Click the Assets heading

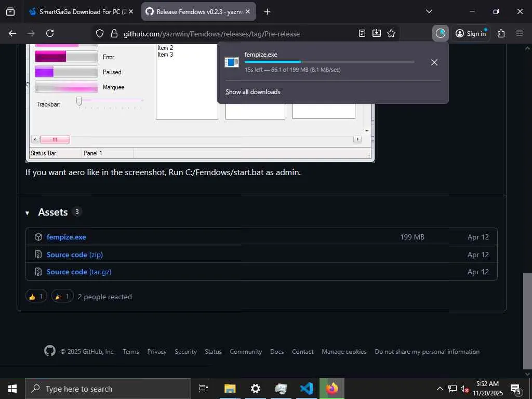tap(53, 212)
